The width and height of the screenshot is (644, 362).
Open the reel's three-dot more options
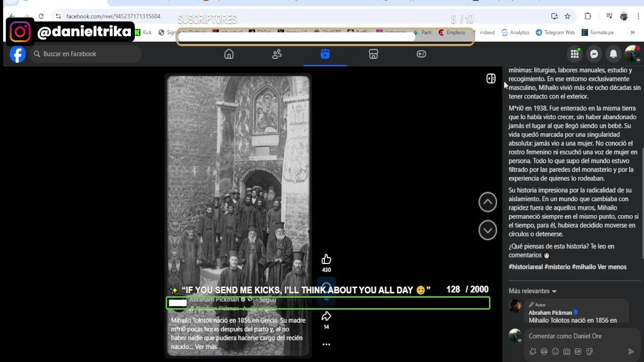tap(326, 344)
